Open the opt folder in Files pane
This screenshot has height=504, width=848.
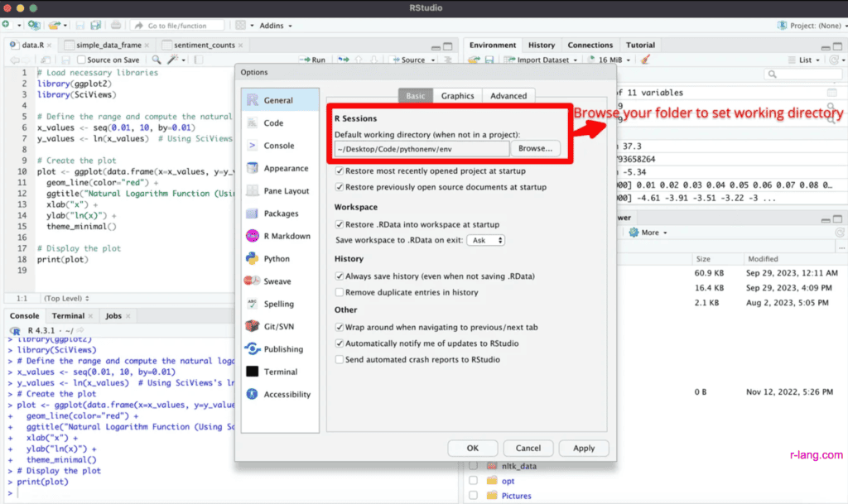[x=508, y=481]
